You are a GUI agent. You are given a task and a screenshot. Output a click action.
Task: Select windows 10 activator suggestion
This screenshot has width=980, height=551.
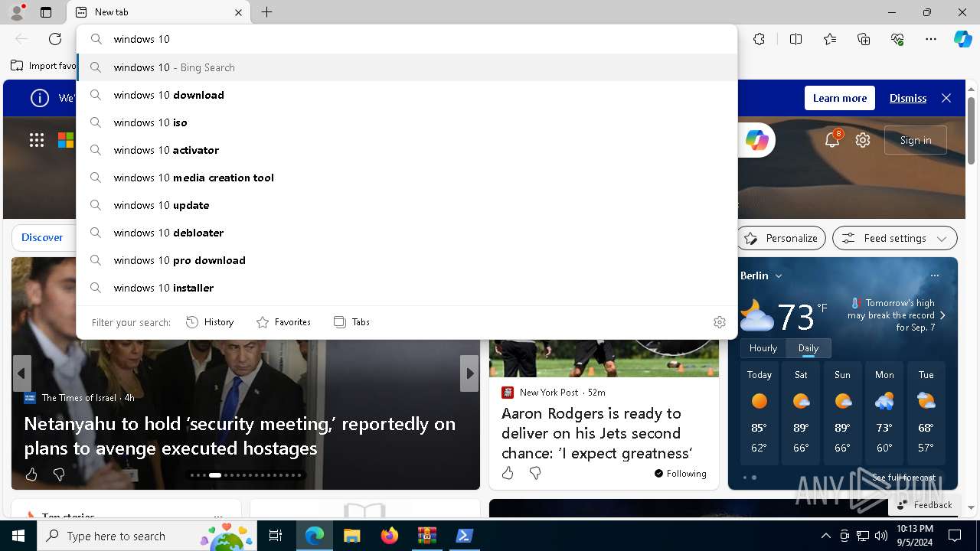point(407,150)
